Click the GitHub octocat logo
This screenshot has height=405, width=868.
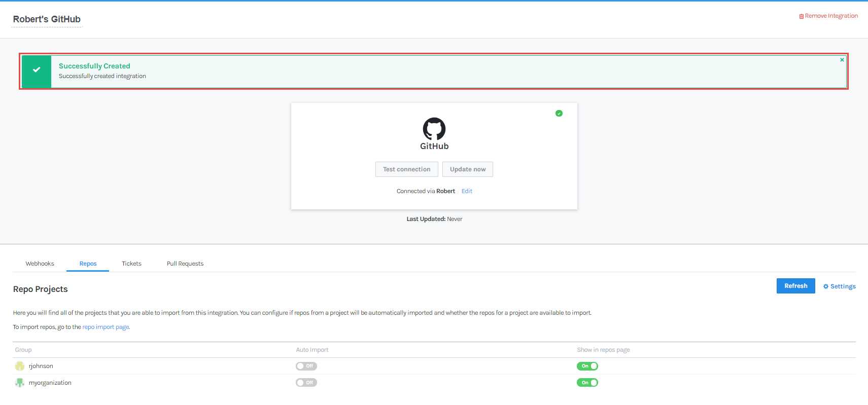click(x=434, y=129)
